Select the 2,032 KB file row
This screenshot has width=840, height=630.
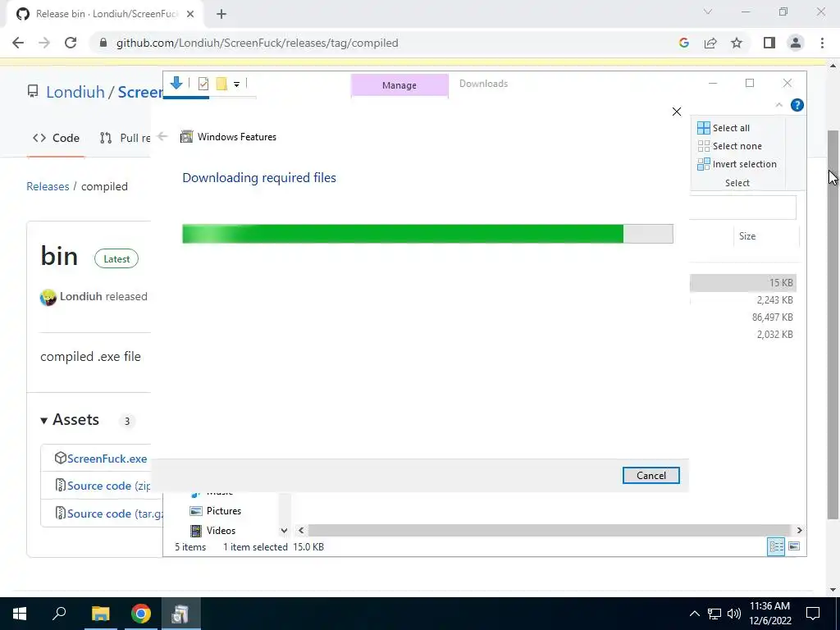tap(742, 335)
